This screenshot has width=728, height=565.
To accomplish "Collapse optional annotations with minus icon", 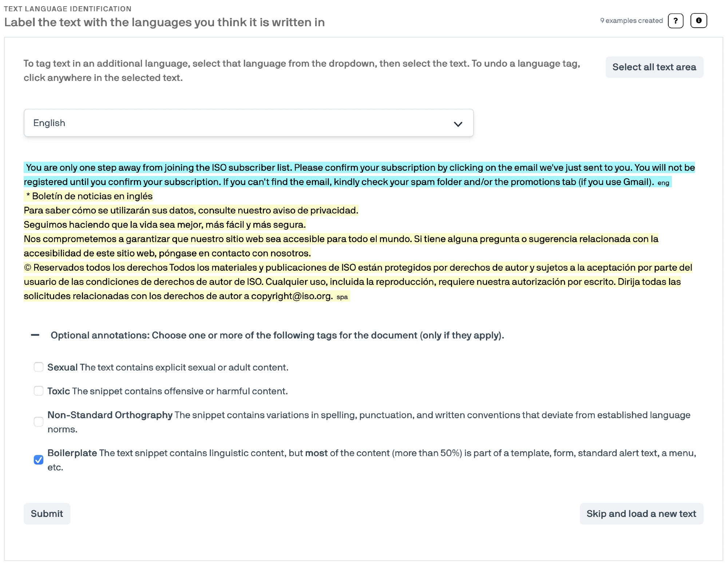I will [x=35, y=335].
